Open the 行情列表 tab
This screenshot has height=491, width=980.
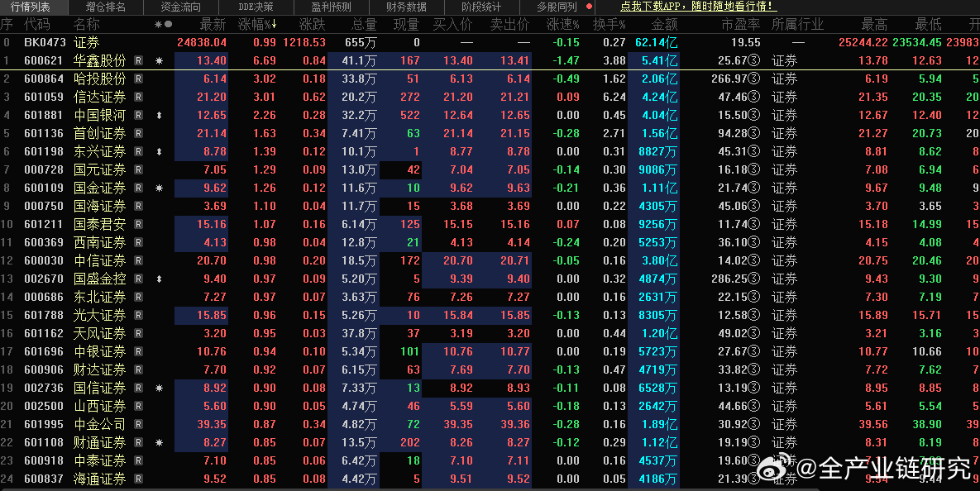click(30, 7)
